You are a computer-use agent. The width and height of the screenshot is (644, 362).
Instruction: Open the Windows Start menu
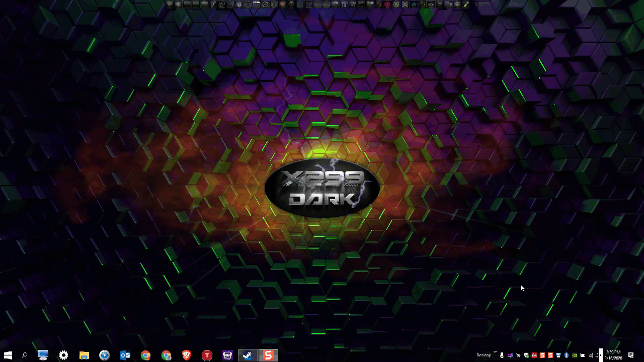coord(8,355)
